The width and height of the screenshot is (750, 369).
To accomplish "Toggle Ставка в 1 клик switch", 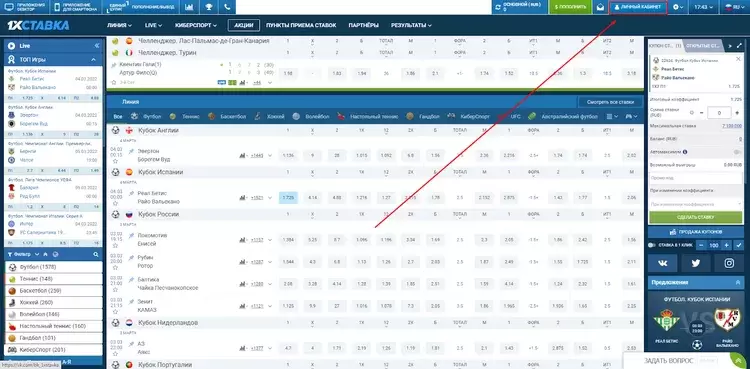I will tap(652, 245).
